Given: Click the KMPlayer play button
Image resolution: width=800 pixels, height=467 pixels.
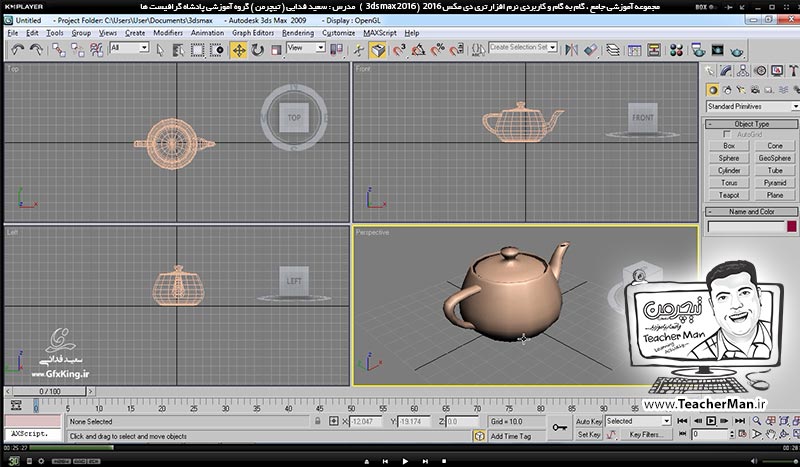Looking at the screenshot, I should [405, 461].
